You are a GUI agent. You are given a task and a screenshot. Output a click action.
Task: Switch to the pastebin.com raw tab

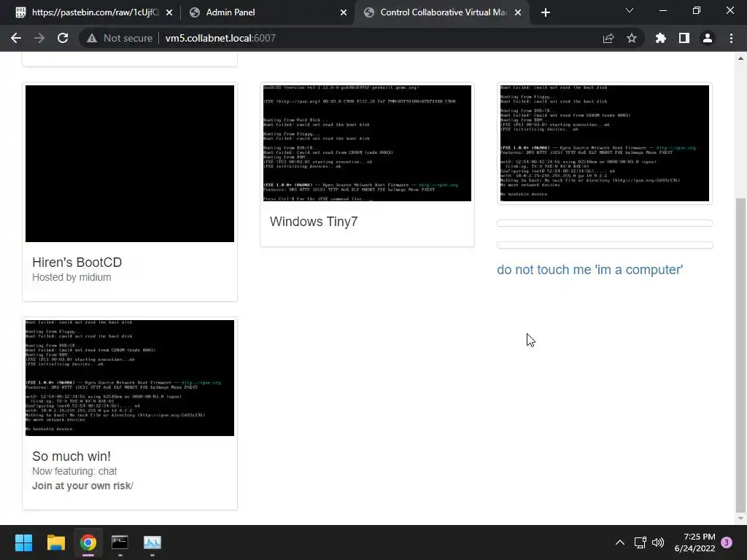pyautogui.click(x=94, y=12)
